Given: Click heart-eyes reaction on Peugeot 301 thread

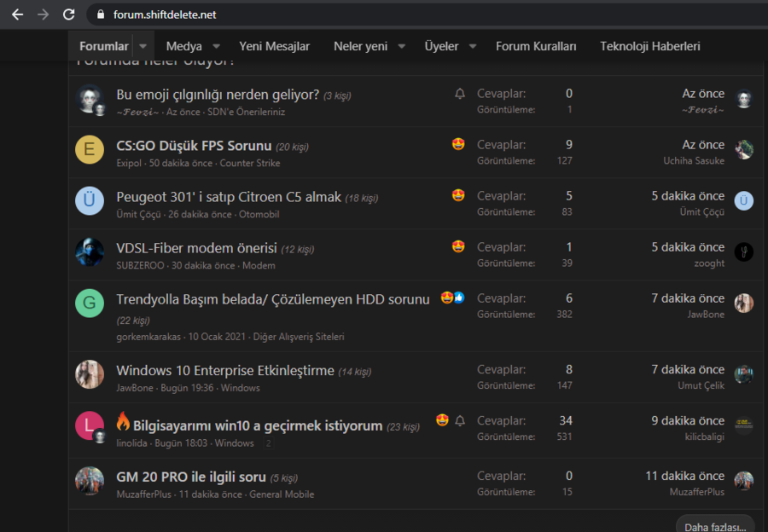Looking at the screenshot, I should click(458, 195).
